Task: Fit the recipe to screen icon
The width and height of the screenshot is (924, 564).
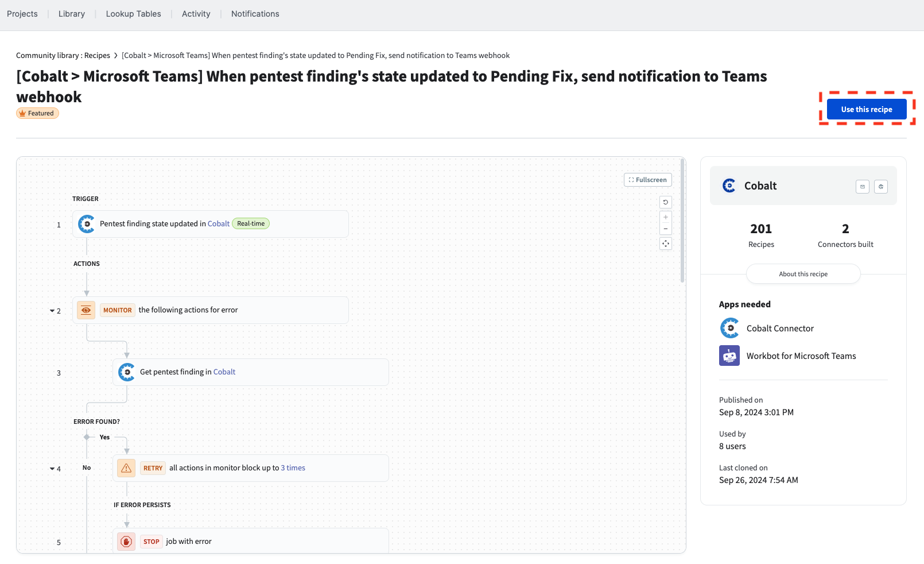Action: pos(666,244)
